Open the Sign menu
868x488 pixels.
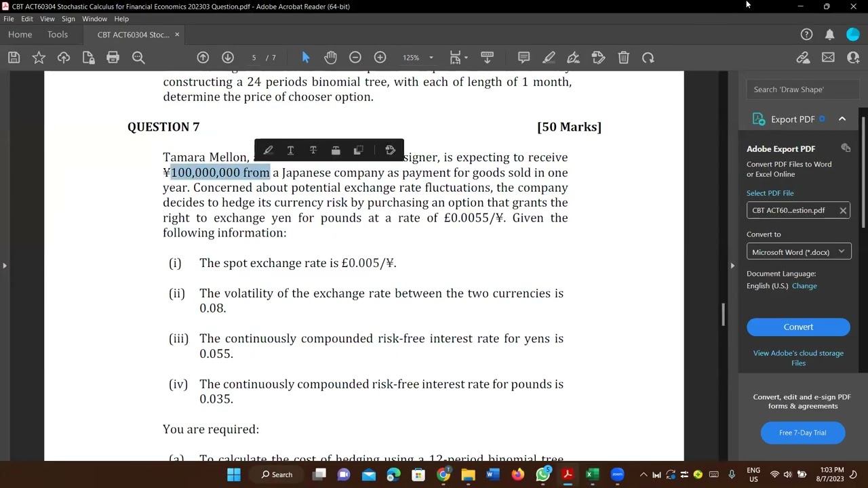pos(68,19)
